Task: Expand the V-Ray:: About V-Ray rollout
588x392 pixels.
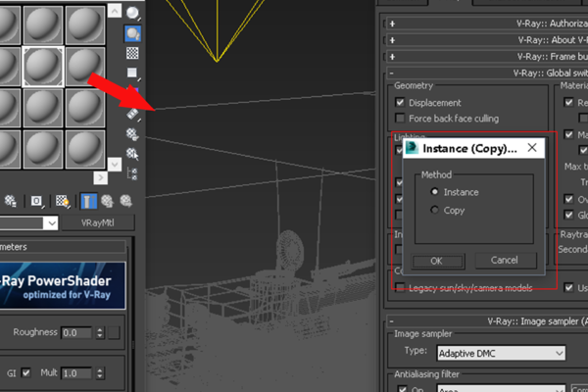Action: click(x=392, y=40)
